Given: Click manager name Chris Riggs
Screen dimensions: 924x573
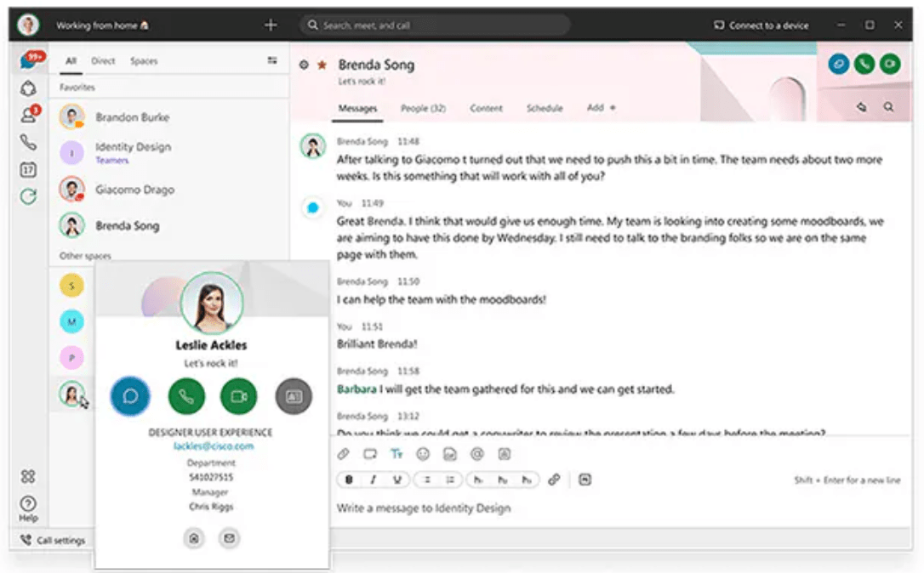Looking at the screenshot, I should (211, 507).
